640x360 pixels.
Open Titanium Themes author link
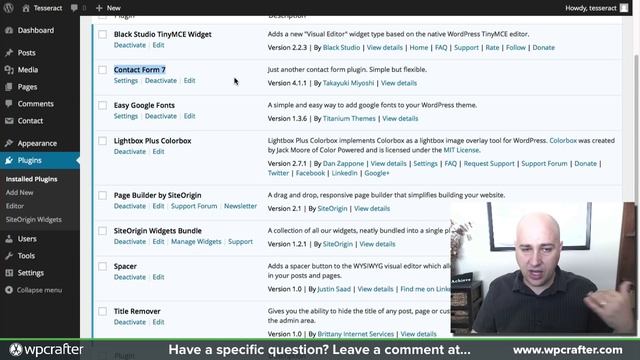349,119
